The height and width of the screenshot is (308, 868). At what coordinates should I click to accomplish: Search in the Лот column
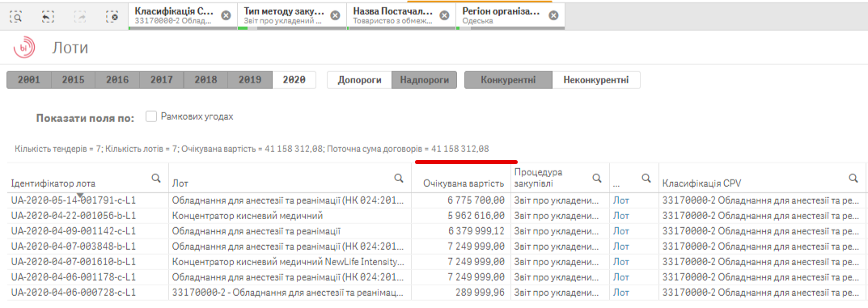(x=399, y=178)
